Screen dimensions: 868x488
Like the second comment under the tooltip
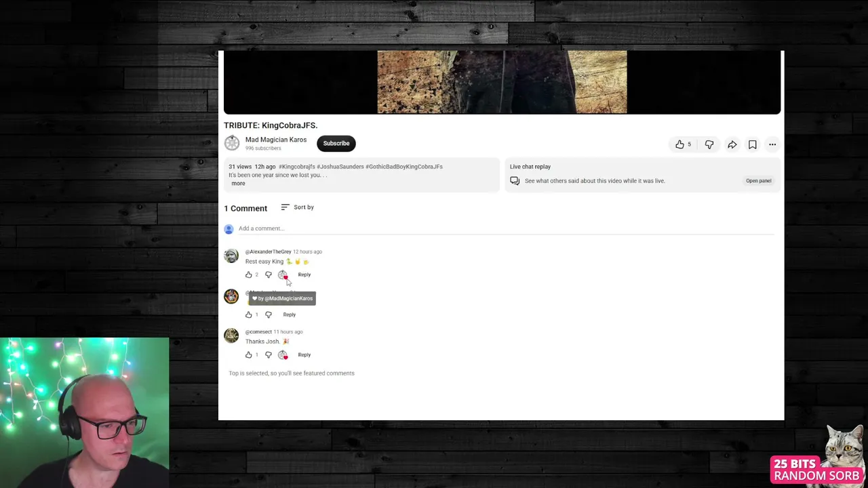[x=249, y=314]
